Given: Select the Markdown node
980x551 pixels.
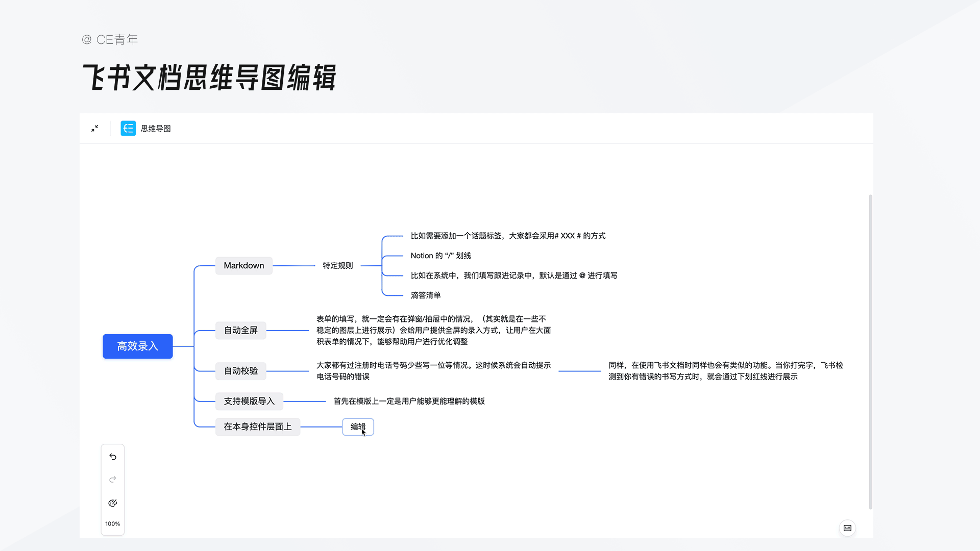Looking at the screenshot, I should (x=244, y=266).
